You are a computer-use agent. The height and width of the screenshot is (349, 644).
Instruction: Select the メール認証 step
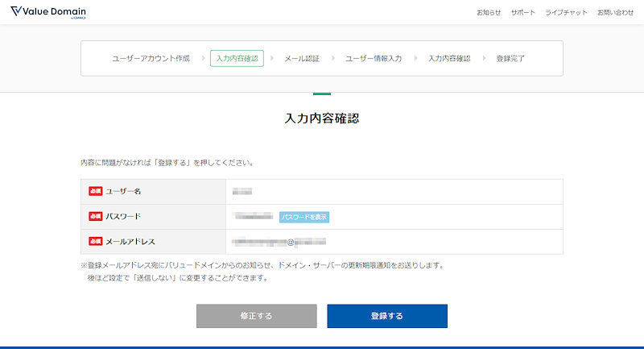pyautogui.click(x=302, y=59)
